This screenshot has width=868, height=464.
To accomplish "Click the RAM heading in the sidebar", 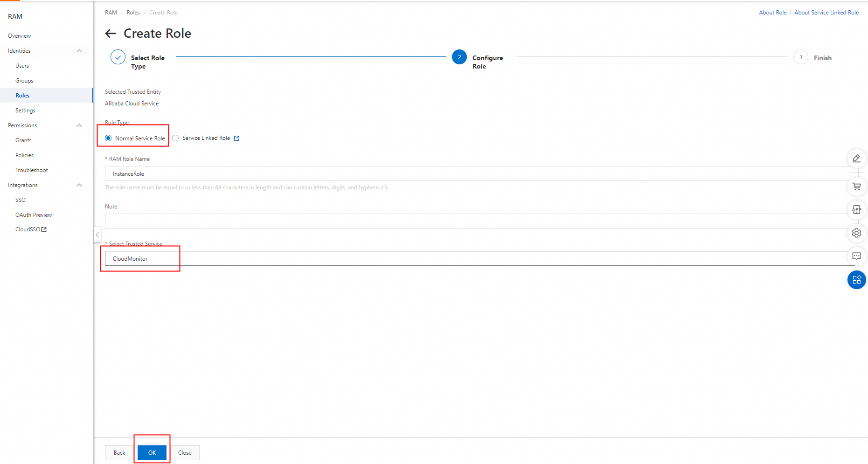I will 15,16.
